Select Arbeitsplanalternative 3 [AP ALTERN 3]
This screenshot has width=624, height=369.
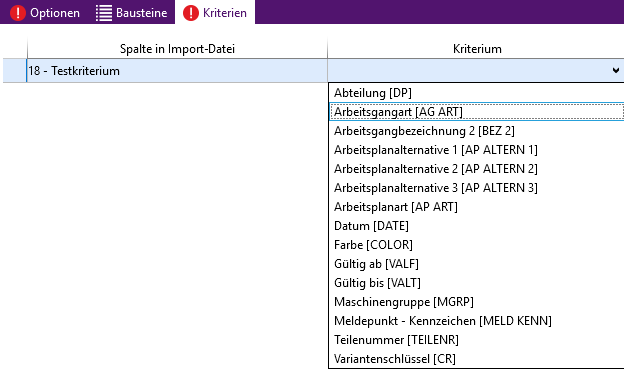click(476, 188)
